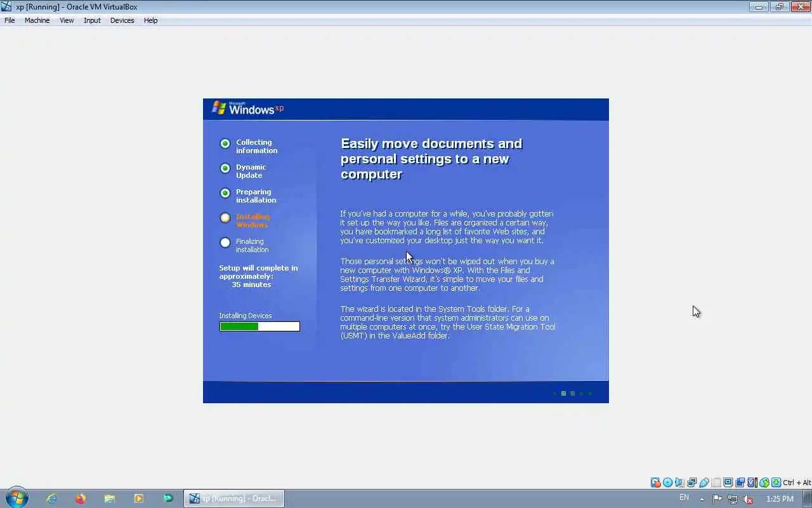Restore down the VirtualBox window

(780, 7)
